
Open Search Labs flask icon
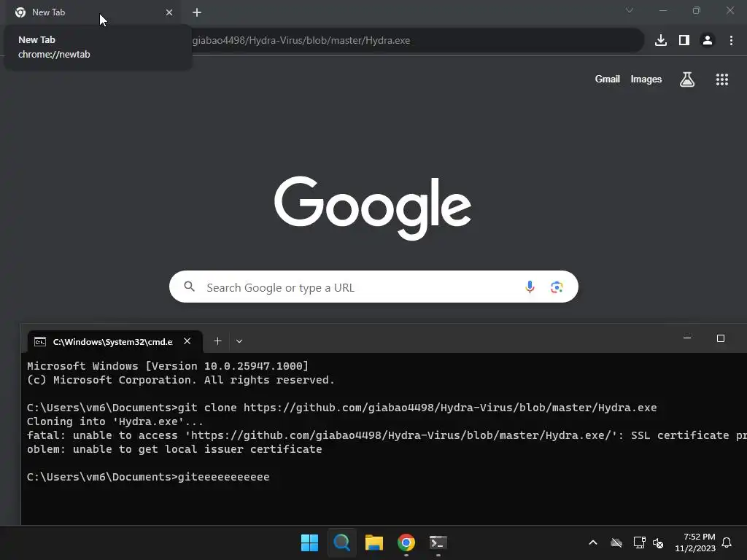[x=687, y=79]
